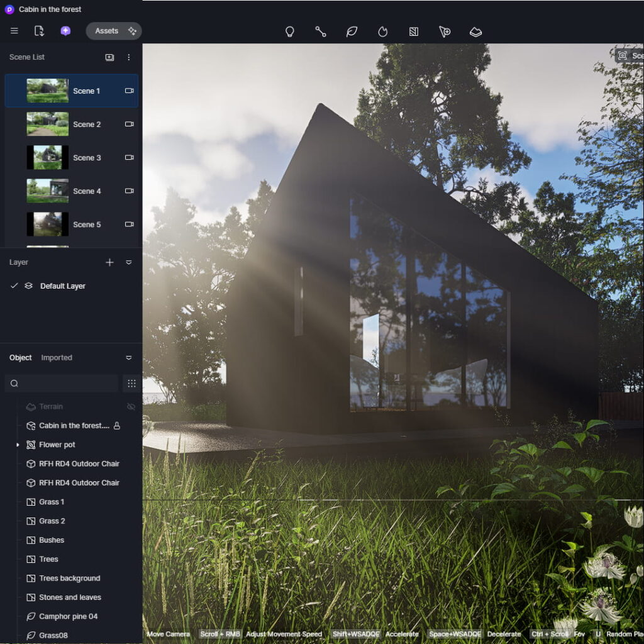
Task: Select the Scene 3 thumbnail
Action: pyautogui.click(x=48, y=157)
